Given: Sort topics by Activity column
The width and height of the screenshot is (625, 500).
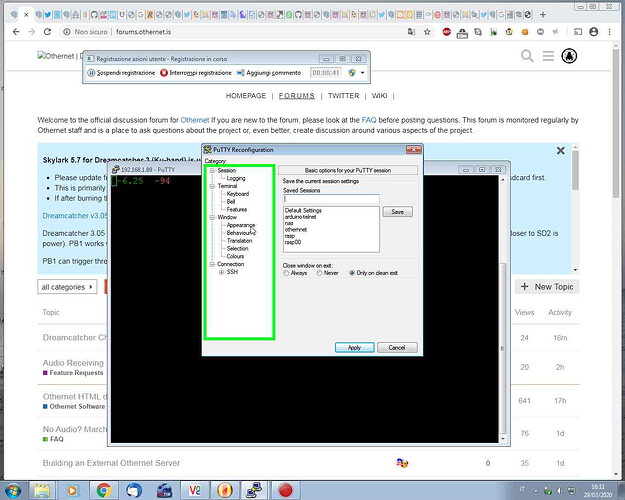Looking at the screenshot, I should coord(560,313).
